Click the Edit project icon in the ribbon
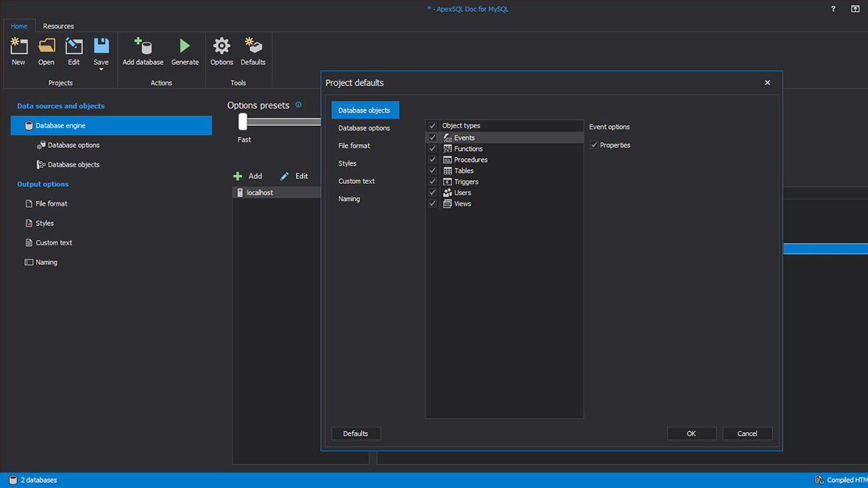The image size is (868, 488). point(73,46)
